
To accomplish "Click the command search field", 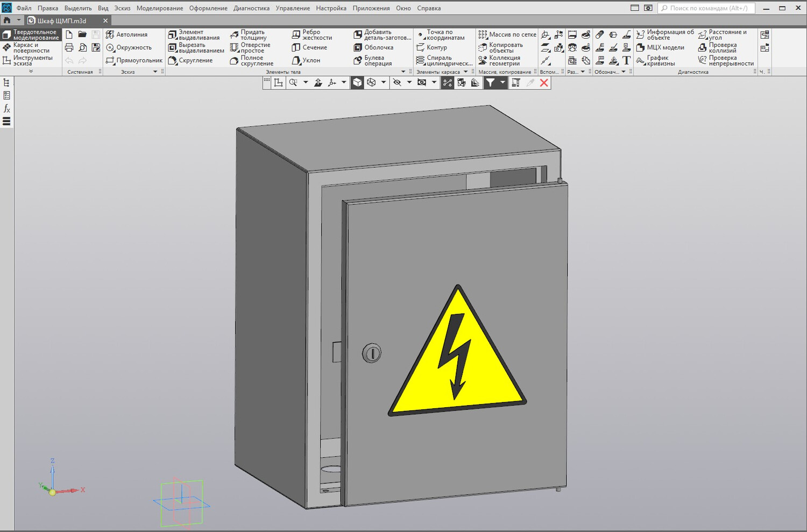I will pos(706,8).
